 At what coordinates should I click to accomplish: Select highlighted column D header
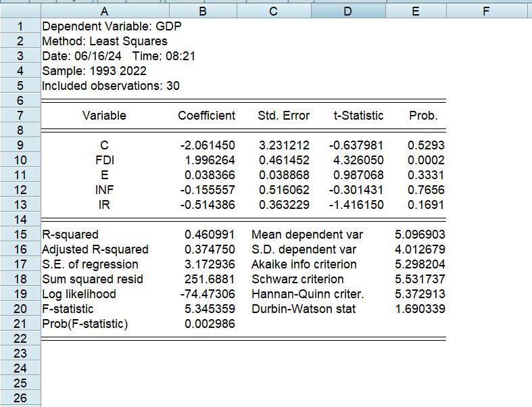pyautogui.click(x=347, y=11)
